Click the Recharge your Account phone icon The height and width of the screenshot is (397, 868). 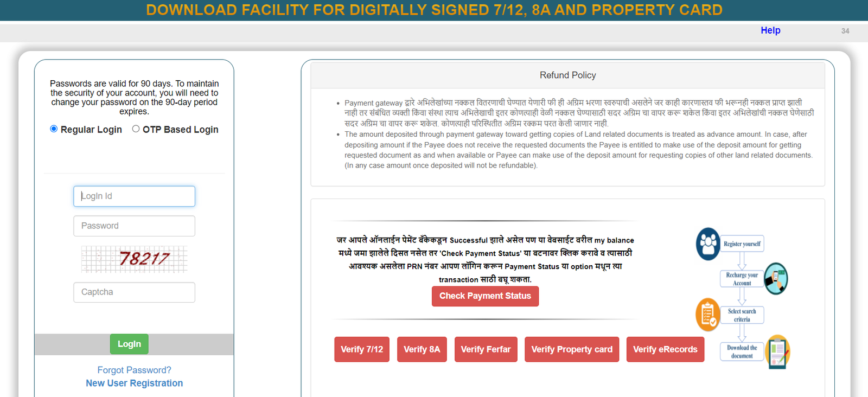click(x=776, y=279)
